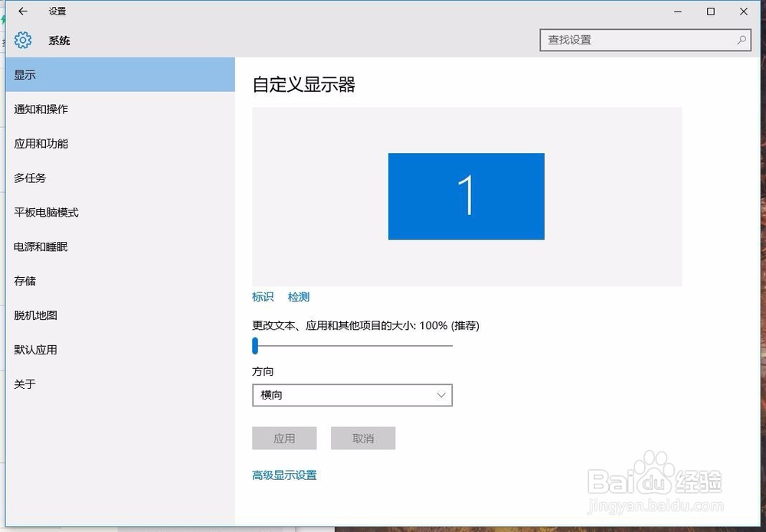This screenshot has width=766, height=532.
Task: Go to 多任务 section
Action: click(x=120, y=178)
